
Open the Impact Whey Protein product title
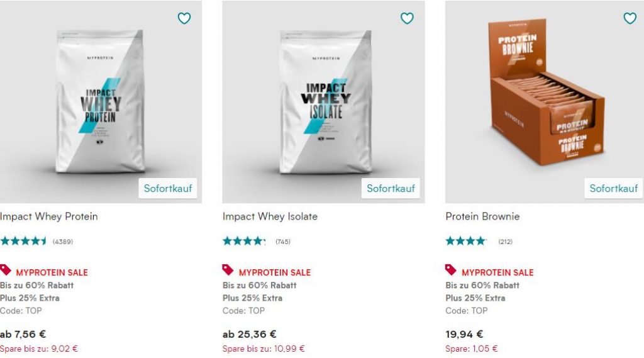(49, 216)
